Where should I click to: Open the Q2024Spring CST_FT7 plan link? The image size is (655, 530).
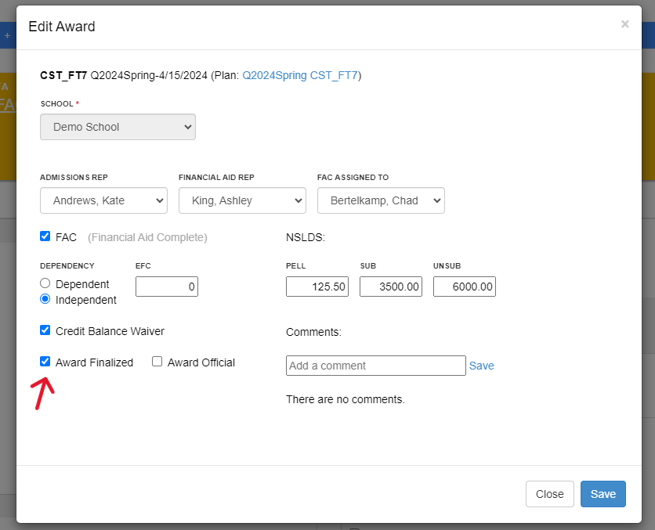[300, 75]
